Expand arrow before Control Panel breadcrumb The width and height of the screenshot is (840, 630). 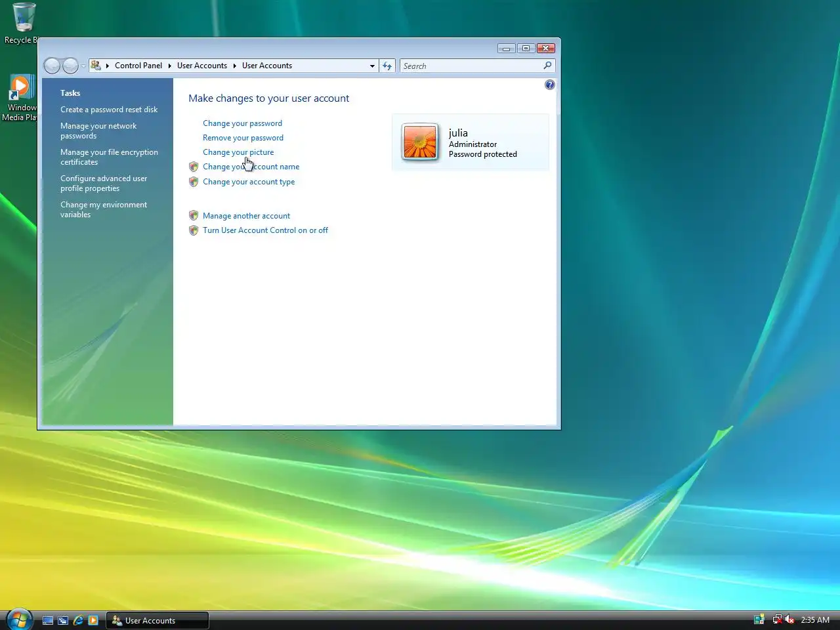[108, 66]
